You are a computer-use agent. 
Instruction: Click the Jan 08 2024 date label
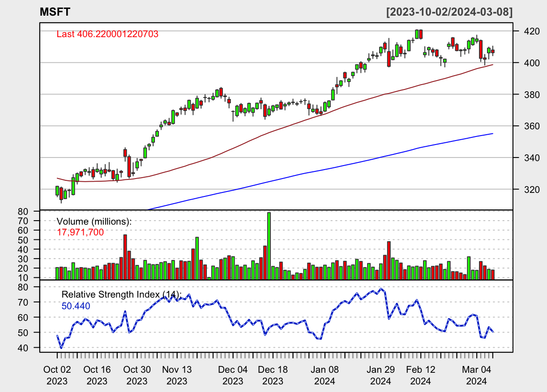pos(325,375)
